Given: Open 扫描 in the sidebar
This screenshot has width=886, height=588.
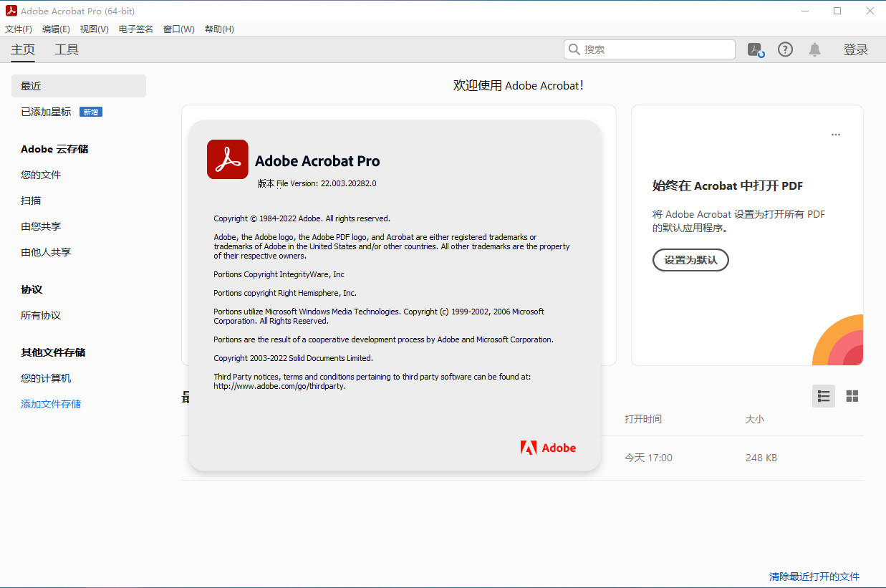Looking at the screenshot, I should pos(31,201).
